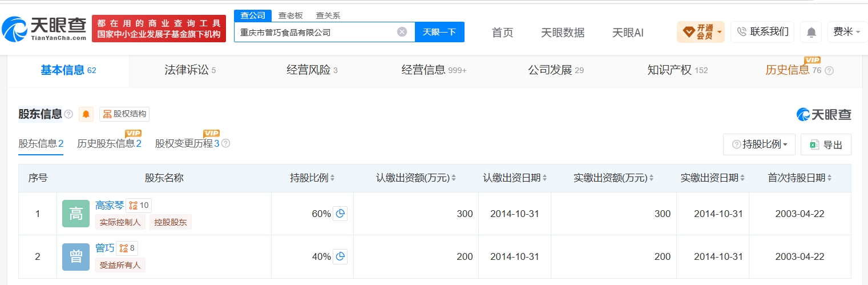
Task: Clear the search box with the X icon
Action: pos(402,32)
